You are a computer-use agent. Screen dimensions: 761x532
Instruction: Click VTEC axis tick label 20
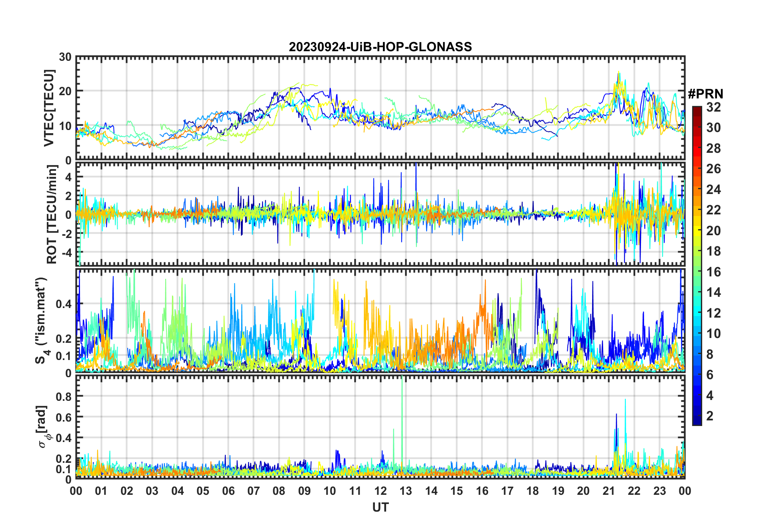coord(65,91)
